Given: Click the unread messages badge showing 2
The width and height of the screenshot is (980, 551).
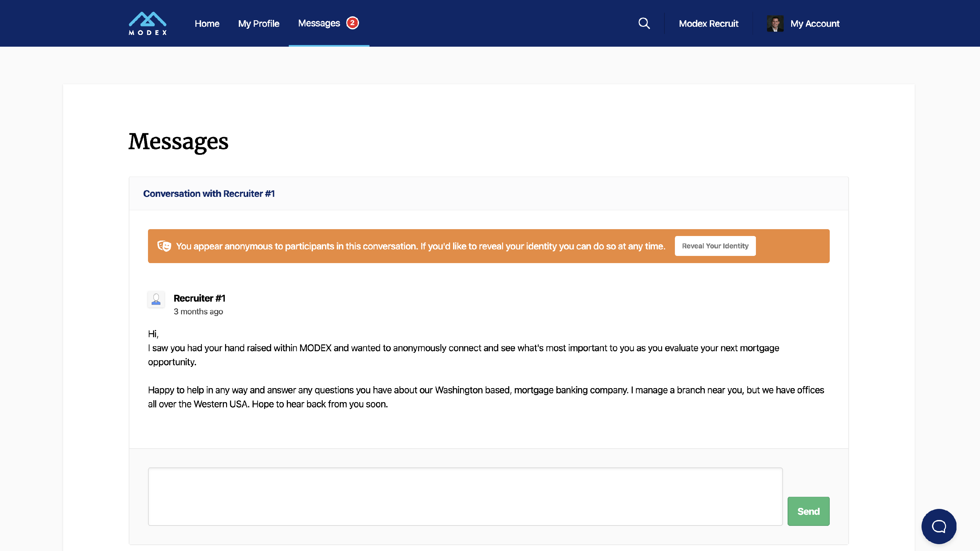Looking at the screenshot, I should pyautogui.click(x=352, y=23).
